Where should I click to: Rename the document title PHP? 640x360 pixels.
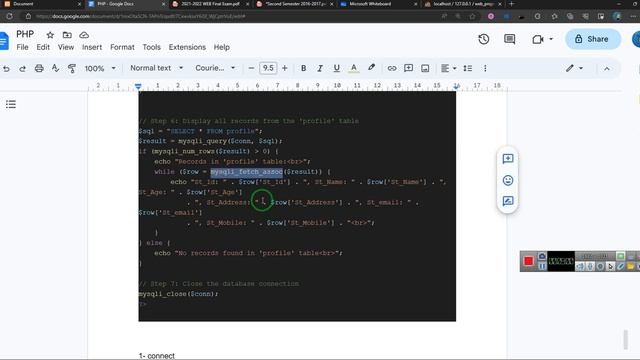click(x=25, y=34)
